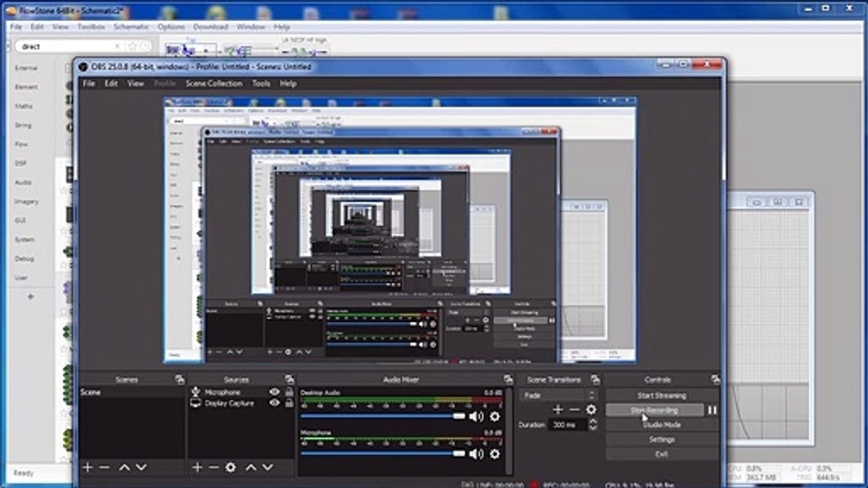Toggle visibility of the Microphone source

[274, 392]
